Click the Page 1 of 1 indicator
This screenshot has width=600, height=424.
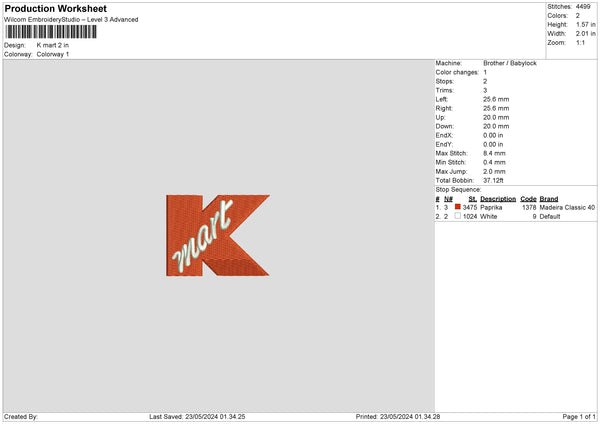point(579,417)
